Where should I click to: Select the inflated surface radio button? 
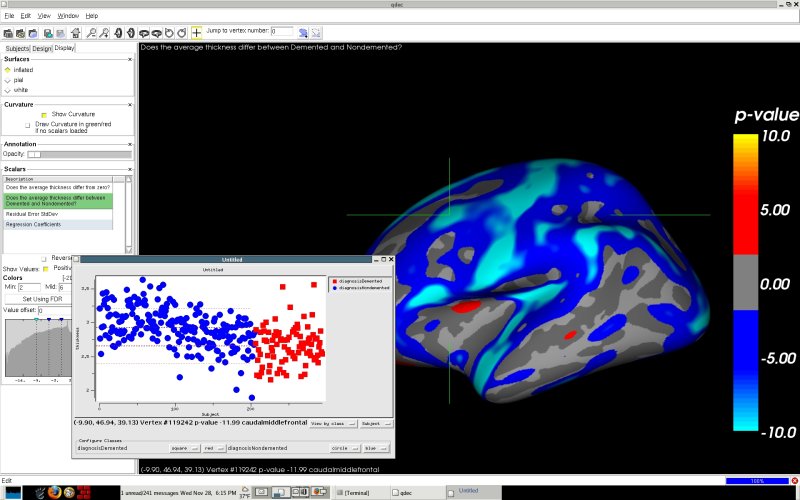(8, 70)
